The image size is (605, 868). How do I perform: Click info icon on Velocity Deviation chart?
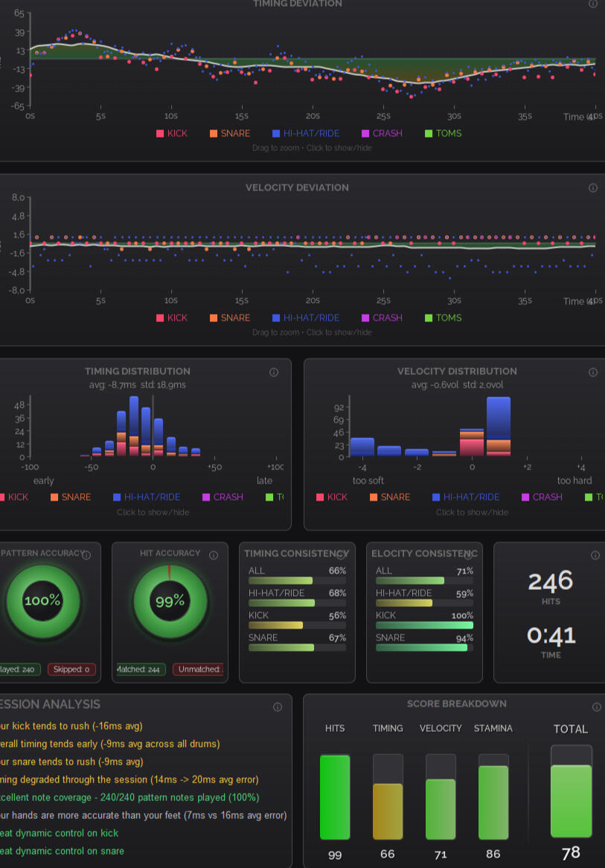coord(593,188)
